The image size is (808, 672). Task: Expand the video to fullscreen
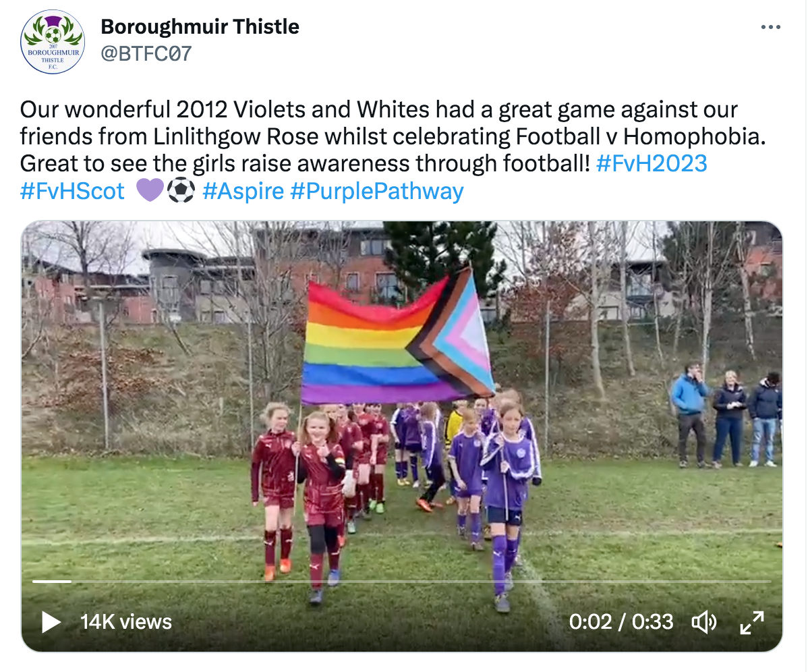pyautogui.click(x=752, y=622)
